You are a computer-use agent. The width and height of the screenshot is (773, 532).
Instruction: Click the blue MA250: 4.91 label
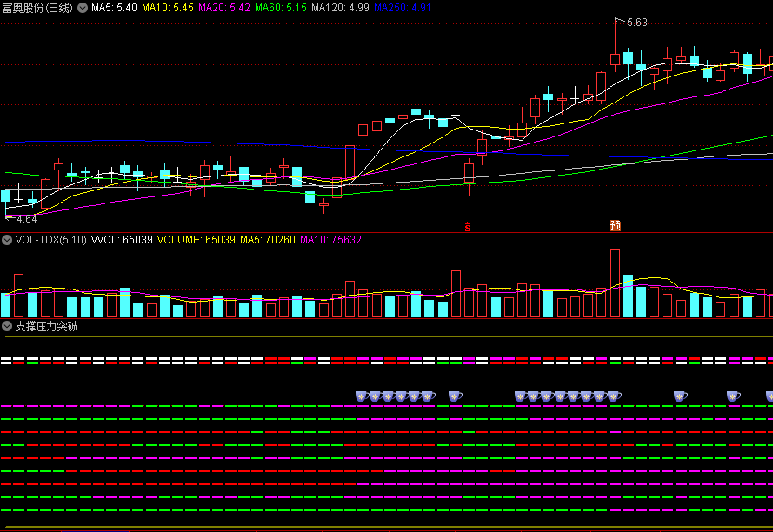click(403, 8)
